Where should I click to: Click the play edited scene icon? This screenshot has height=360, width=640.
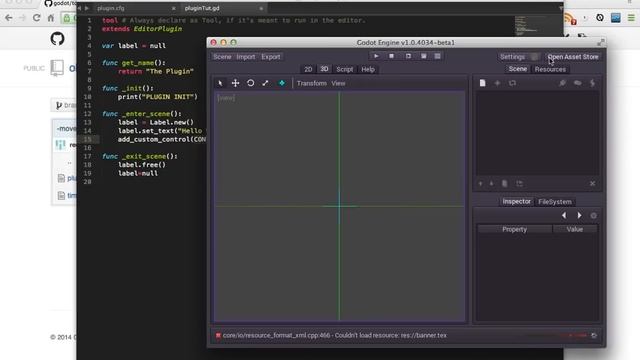(408, 56)
